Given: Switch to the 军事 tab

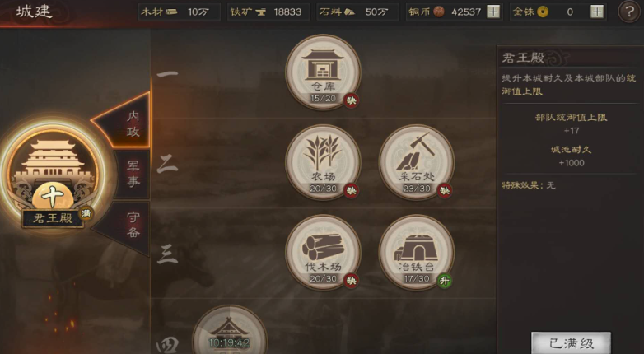Looking at the screenshot, I should click(133, 175).
